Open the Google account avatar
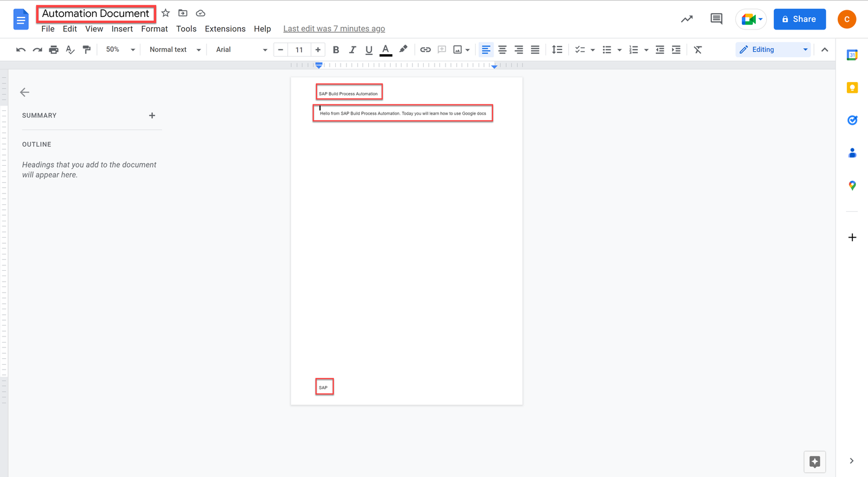868x477 pixels. click(847, 19)
